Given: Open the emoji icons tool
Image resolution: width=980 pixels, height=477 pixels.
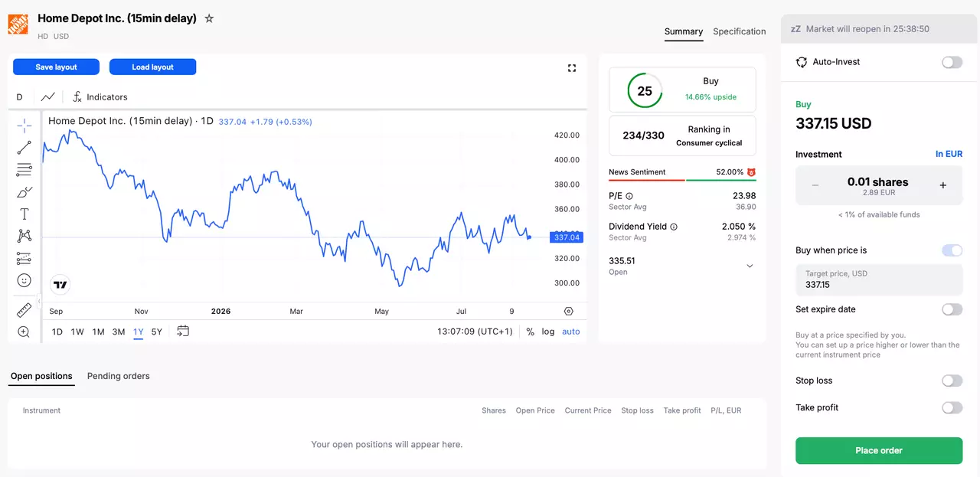Looking at the screenshot, I should [x=24, y=280].
